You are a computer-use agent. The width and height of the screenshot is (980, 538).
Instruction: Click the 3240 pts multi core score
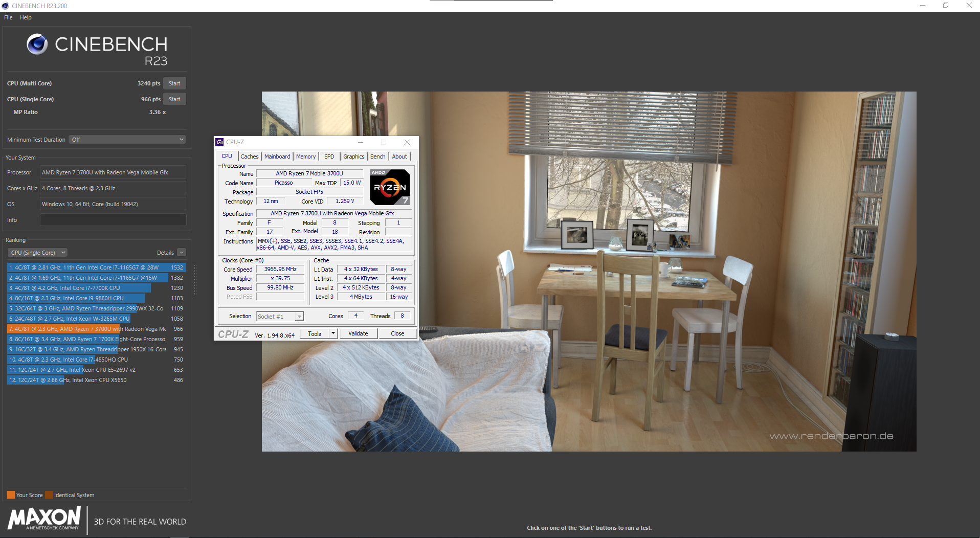(x=149, y=83)
